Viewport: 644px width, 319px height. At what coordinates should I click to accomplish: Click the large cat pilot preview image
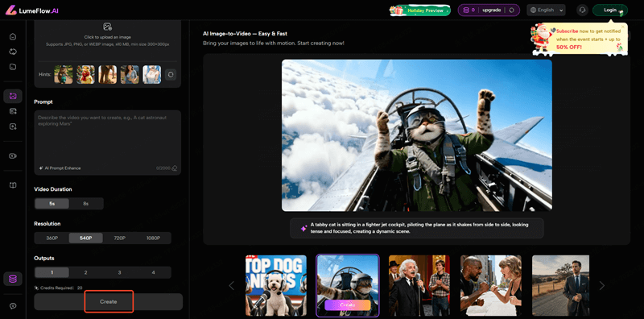pyautogui.click(x=417, y=135)
